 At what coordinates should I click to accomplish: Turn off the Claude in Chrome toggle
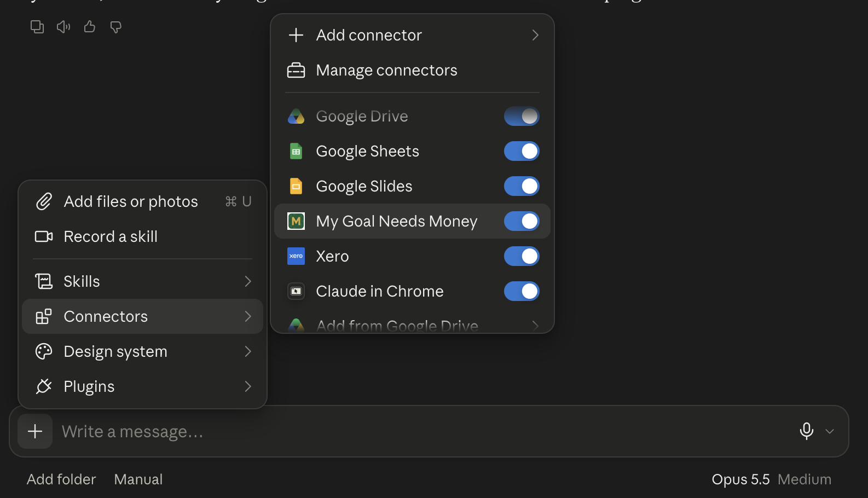pyautogui.click(x=522, y=291)
